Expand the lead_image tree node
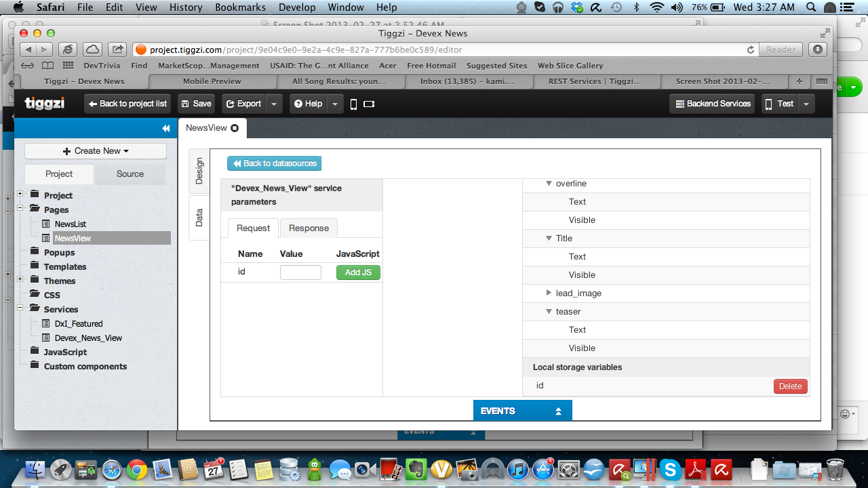Screen dimensions: 868x488 tap(549, 293)
